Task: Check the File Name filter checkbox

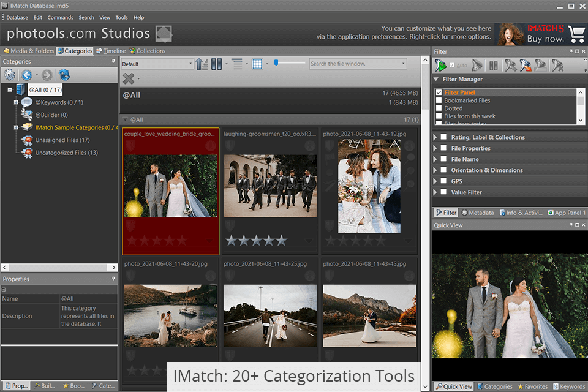Action: click(443, 159)
